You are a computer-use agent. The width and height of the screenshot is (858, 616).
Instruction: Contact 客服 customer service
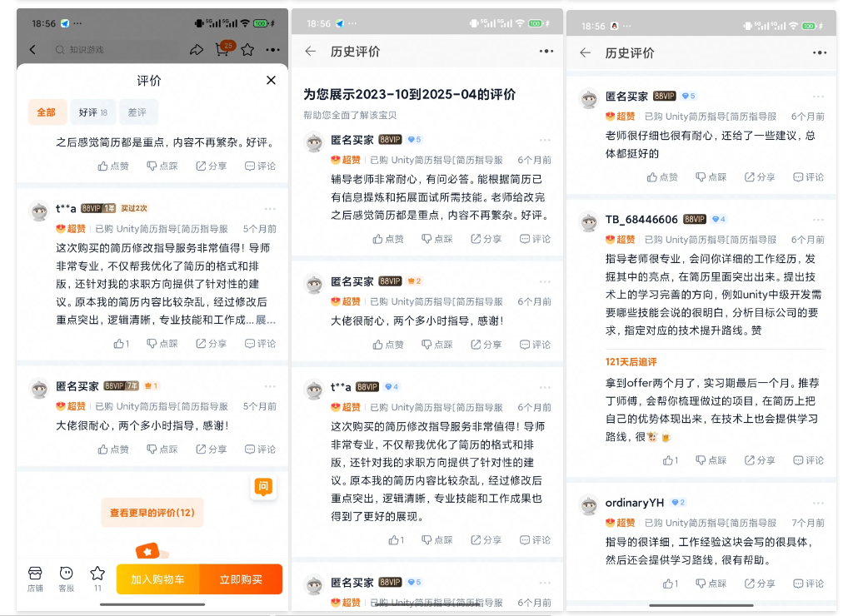tap(67, 578)
